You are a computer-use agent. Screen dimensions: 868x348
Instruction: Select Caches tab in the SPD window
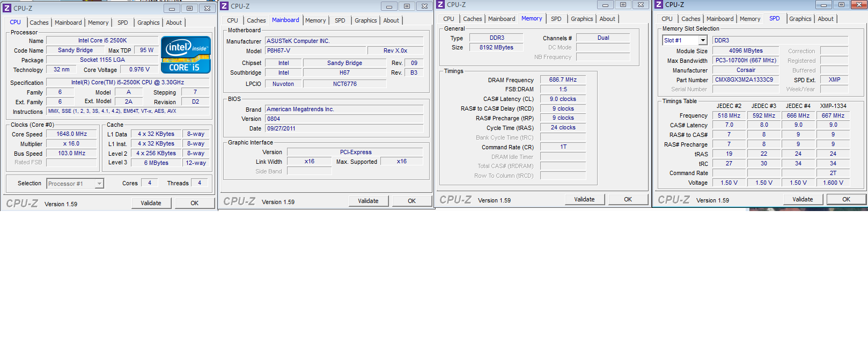691,19
